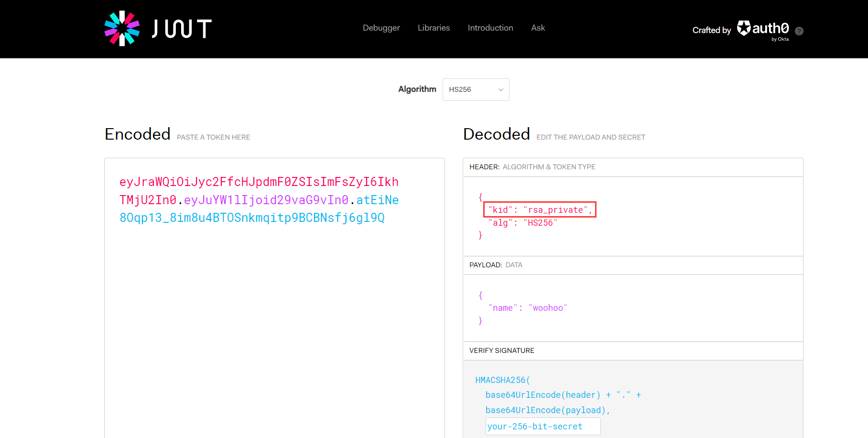Click the JWT wordmark in the header
This screenshot has width=868, height=438.
coord(182,29)
